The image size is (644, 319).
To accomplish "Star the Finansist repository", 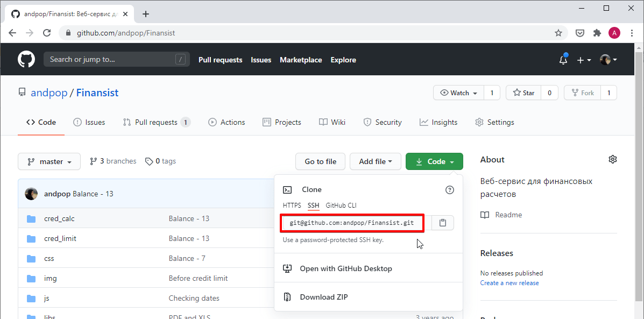I will (x=523, y=93).
